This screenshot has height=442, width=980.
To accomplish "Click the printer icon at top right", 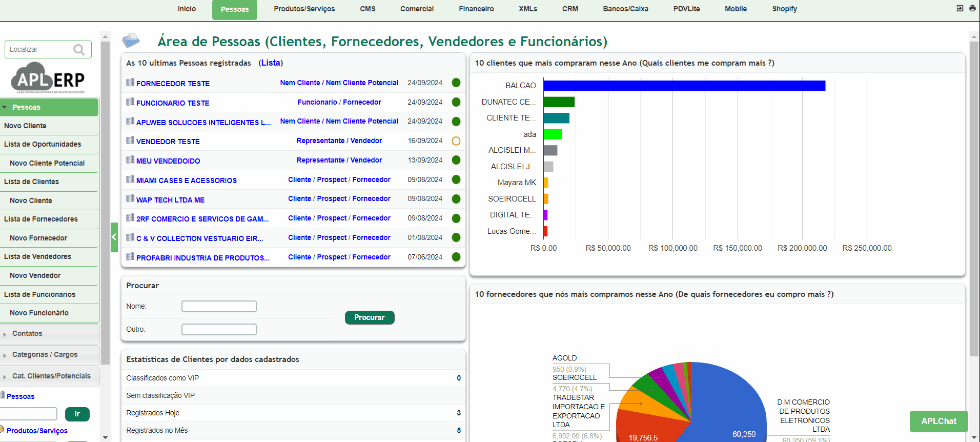I will pyautogui.click(x=972, y=8).
